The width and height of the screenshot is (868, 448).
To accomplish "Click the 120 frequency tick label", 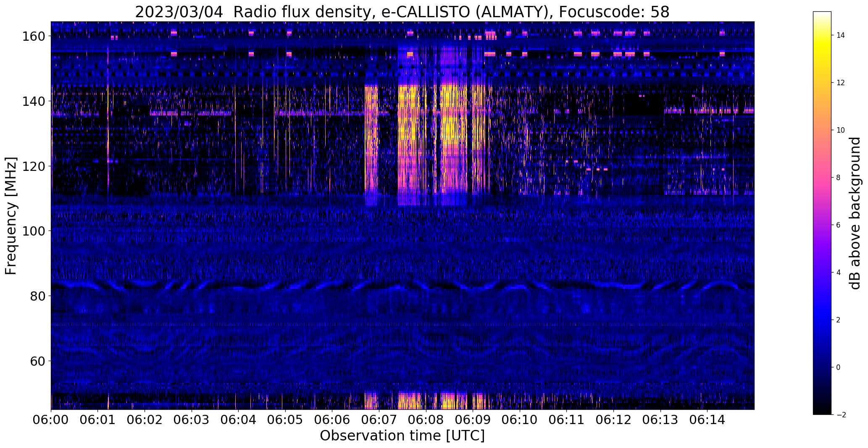I will tap(33, 166).
